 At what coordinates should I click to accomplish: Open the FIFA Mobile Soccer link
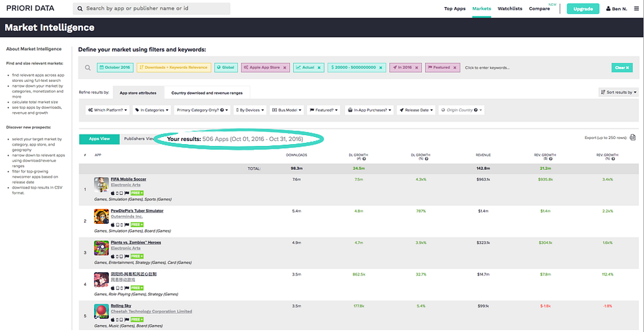point(129,180)
